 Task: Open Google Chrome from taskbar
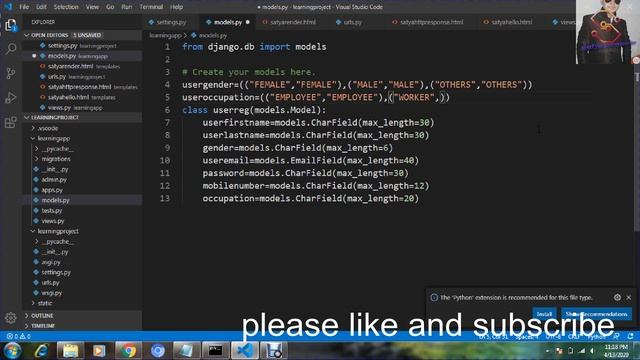coord(128,351)
